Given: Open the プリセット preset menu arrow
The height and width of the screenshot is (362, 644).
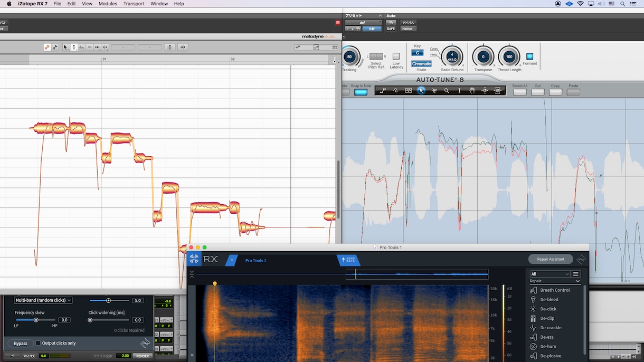Looking at the screenshot, I should click(x=380, y=16).
